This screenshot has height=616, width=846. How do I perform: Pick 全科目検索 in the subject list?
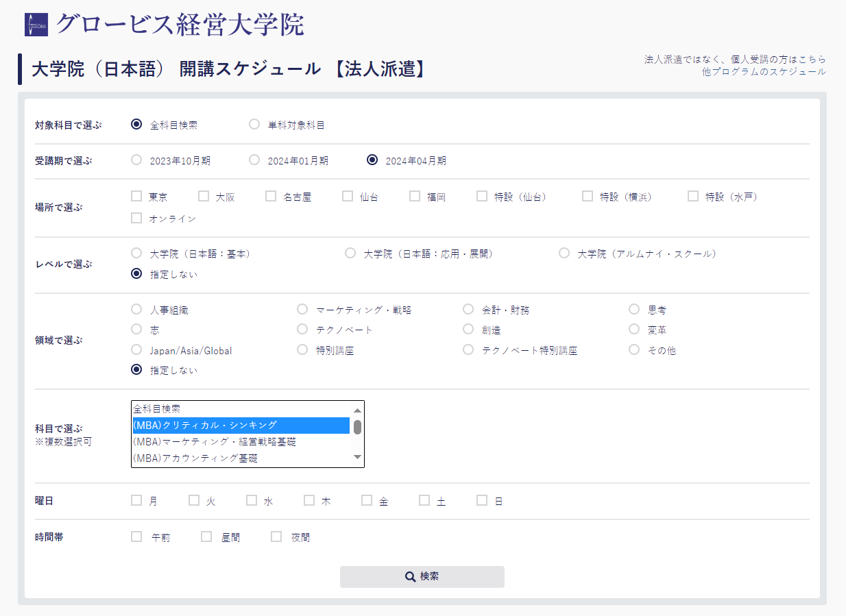(241, 409)
